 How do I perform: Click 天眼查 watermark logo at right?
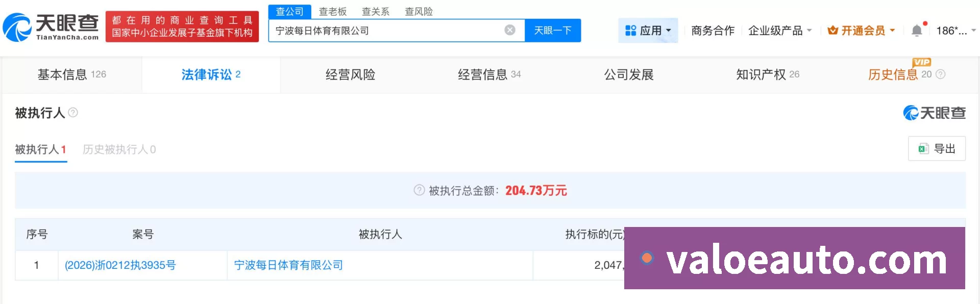coord(934,113)
